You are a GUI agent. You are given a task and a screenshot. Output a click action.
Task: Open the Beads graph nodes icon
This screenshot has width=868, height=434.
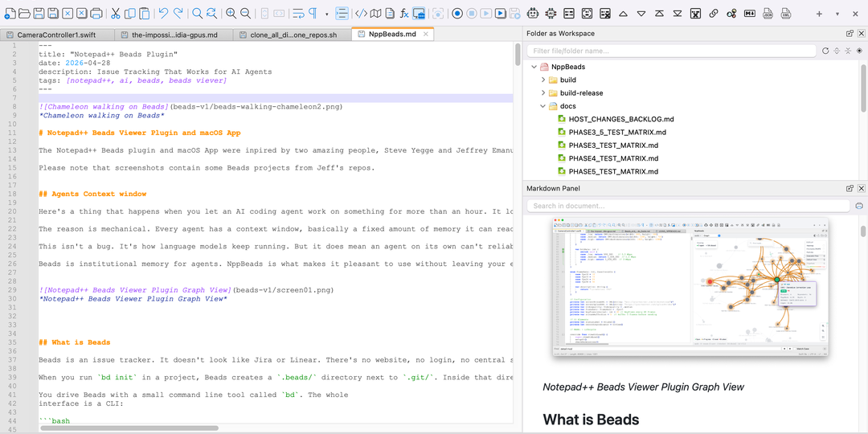731,14
